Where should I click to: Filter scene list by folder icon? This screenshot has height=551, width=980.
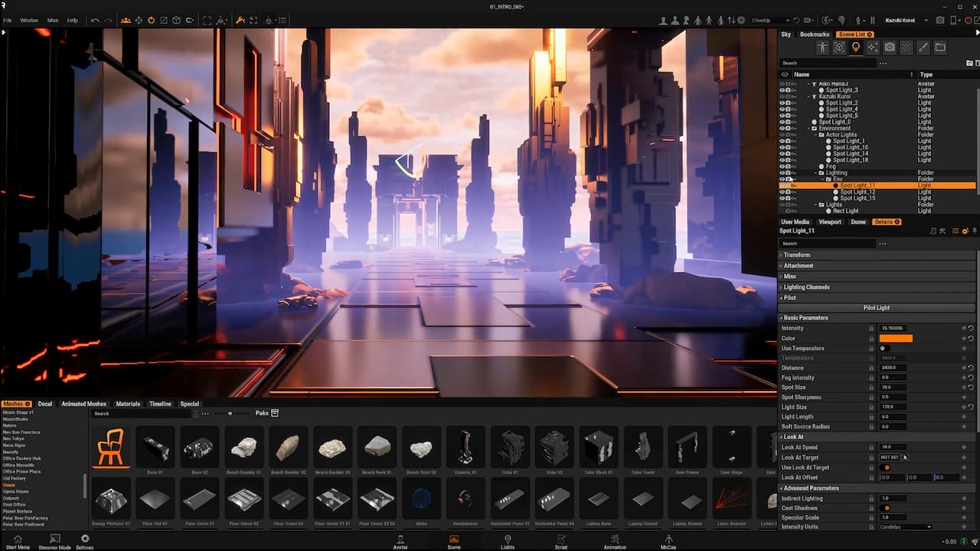(940, 47)
